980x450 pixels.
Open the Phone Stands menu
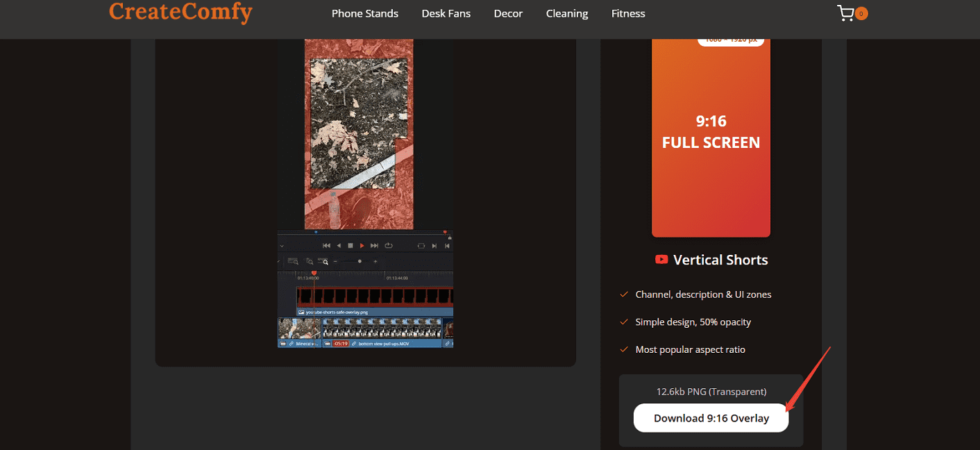[x=364, y=13]
